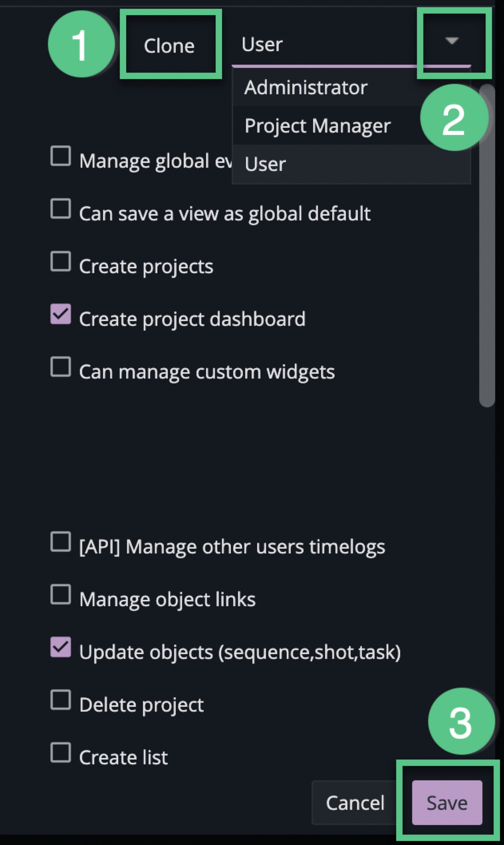Select Administrator from the role list
Viewport: 504px width, 845px height.
[306, 87]
